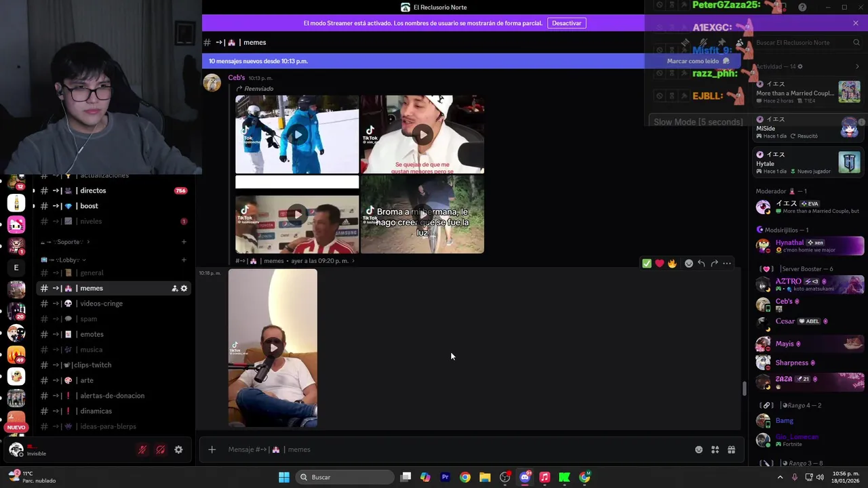Open settings gear on memes channel
The image size is (868, 488).
[184, 288]
